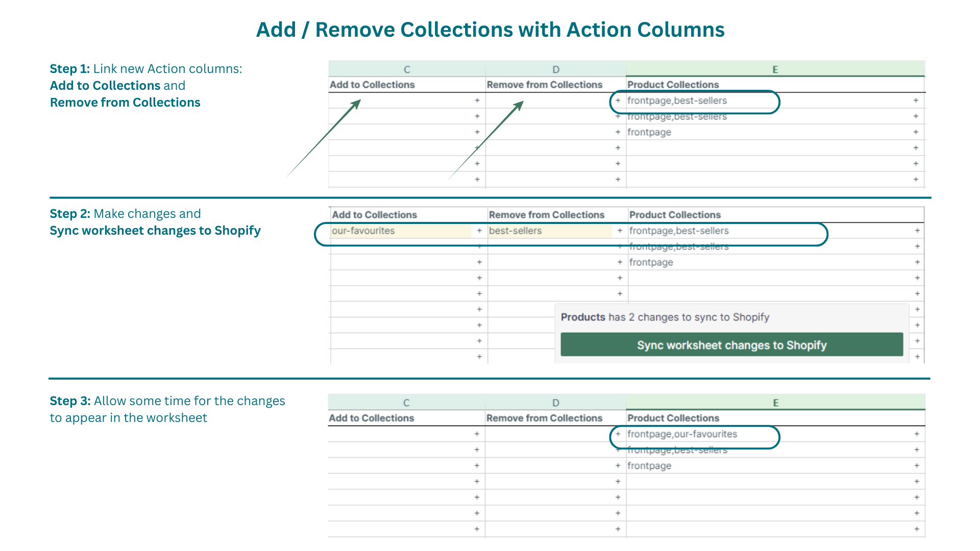Click Sync worksheet changes to Shopify button
Screen dimensions: 980x551
point(731,345)
